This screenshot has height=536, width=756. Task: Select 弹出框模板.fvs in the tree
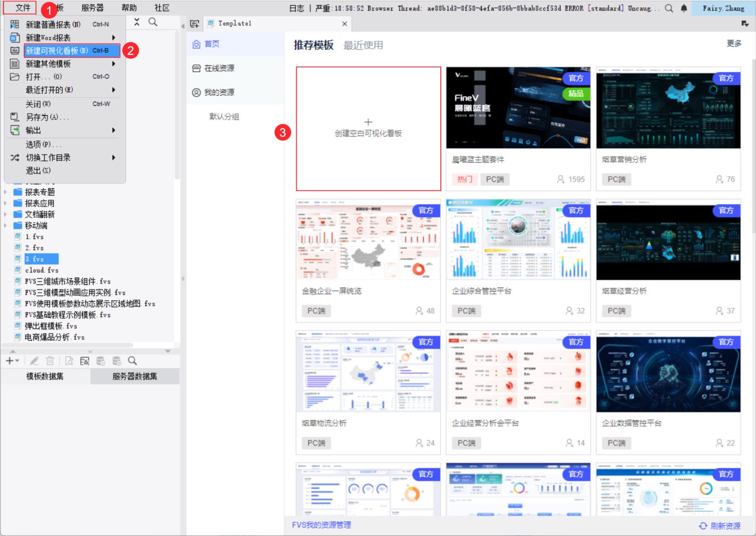51,326
